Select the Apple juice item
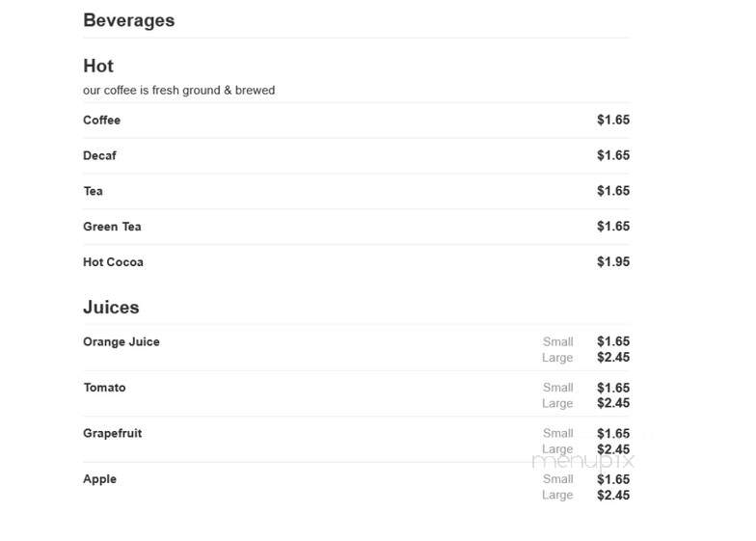 [x=100, y=479]
